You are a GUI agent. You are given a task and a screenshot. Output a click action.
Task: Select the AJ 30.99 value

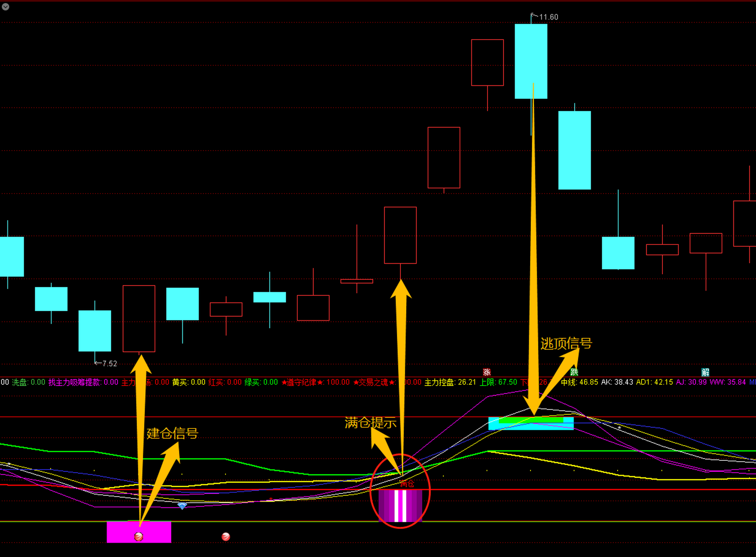pyautogui.click(x=691, y=382)
